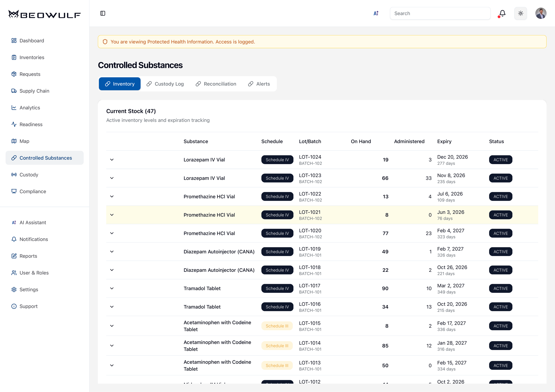
Task: Open the Map sidebar item
Action: [x=24, y=141]
